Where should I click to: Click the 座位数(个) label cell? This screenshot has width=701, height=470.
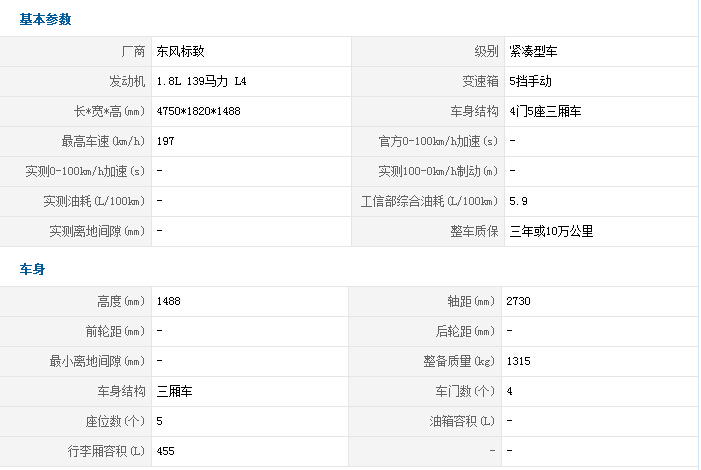coord(115,421)
